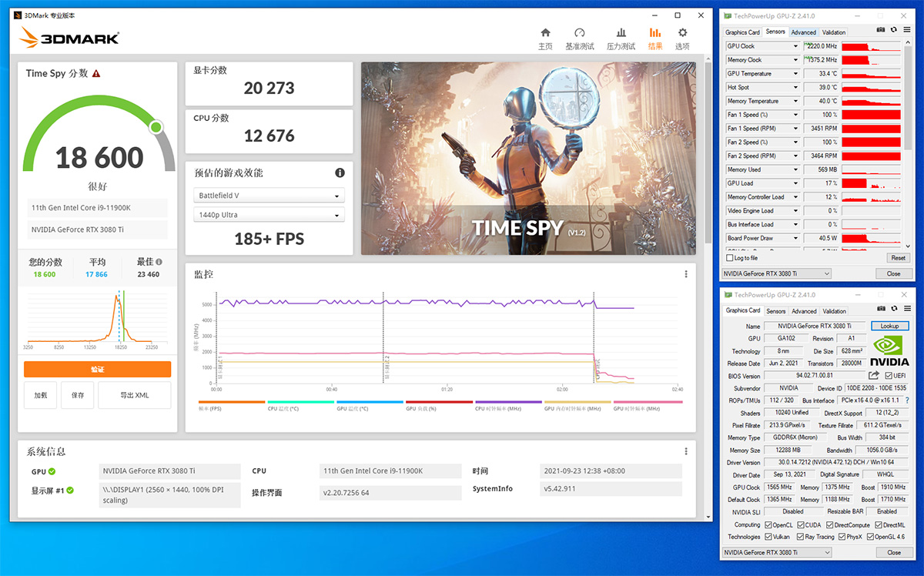Enable the Log to file checkbox

[x=728, y=259]
